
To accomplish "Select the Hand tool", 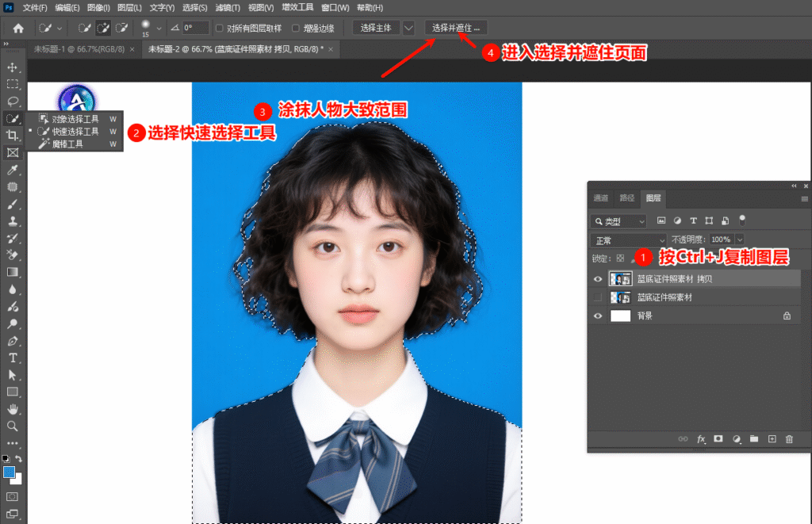I will point(13,409).
